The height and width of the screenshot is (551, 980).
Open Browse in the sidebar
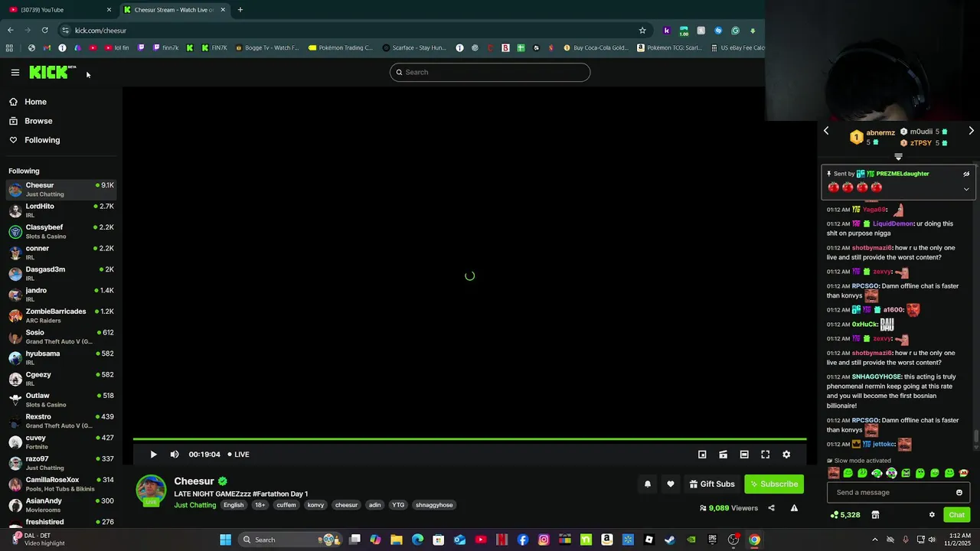[61, 121]
